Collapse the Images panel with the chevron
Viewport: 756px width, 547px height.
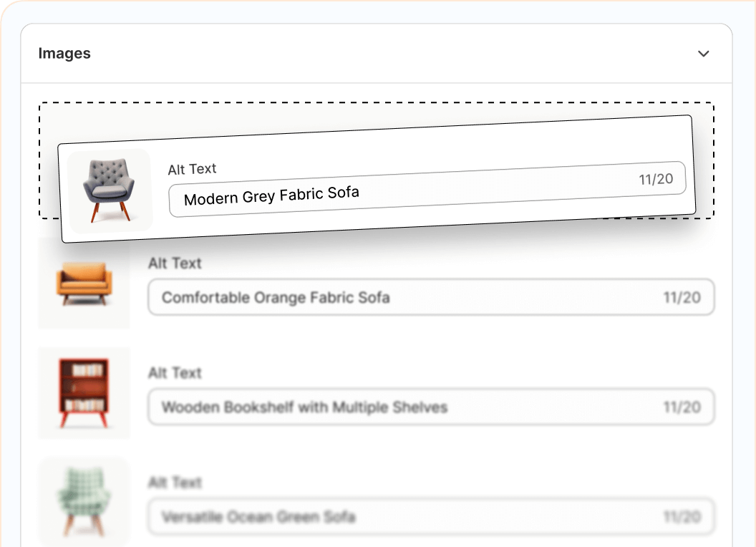(x=704, y=54)
